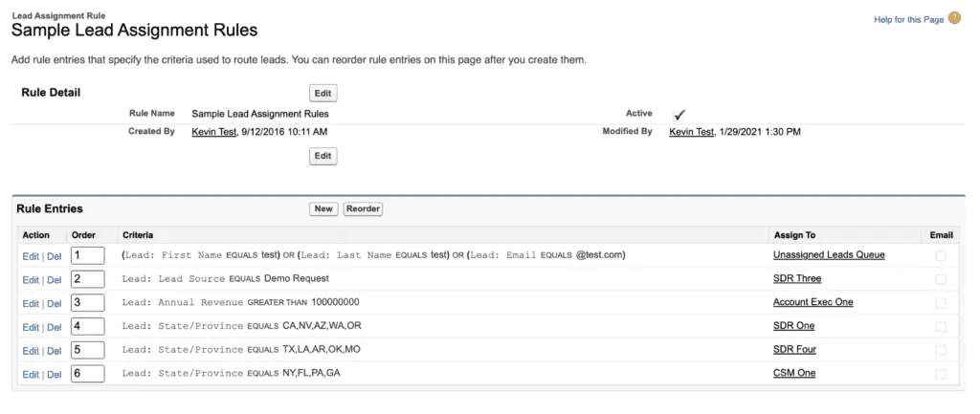The image size is (980, 414).
Task: Open Account Exec One assignee link
Action: click(x=813, y=302)
